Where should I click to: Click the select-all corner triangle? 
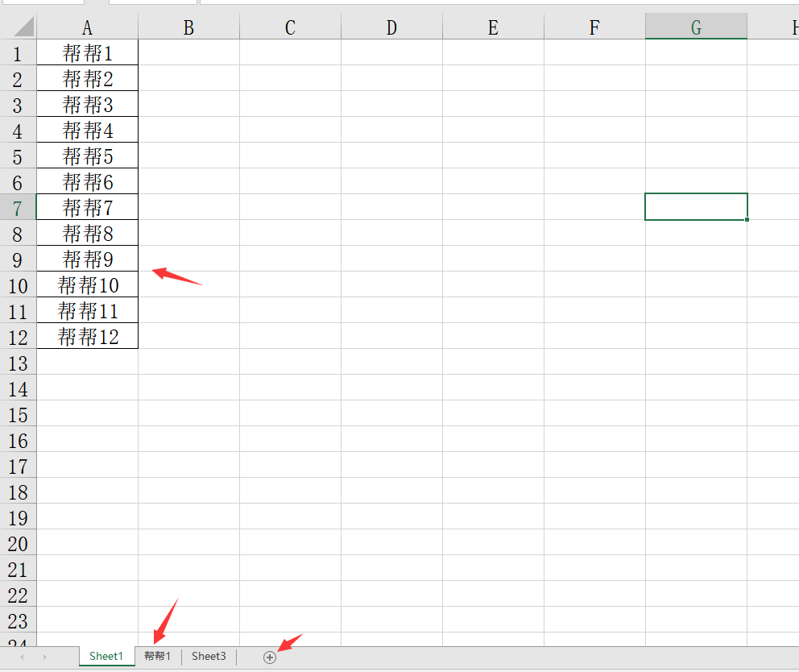coord(23,27)
